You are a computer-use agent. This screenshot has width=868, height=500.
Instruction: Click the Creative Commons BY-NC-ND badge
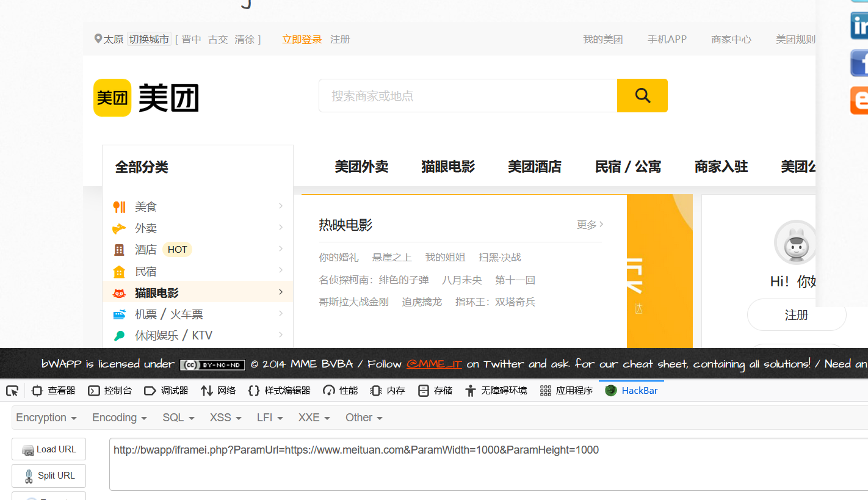coord(212,364)
